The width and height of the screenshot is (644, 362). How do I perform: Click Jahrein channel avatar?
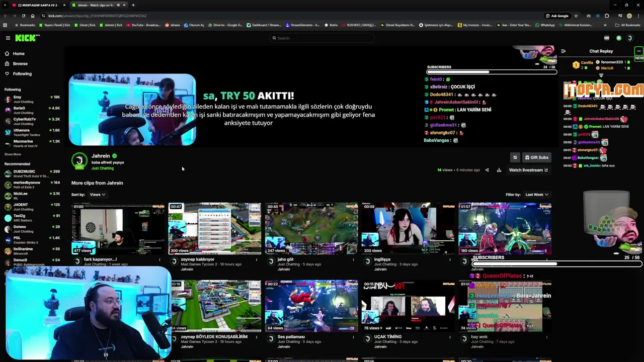tap(79, 161)
